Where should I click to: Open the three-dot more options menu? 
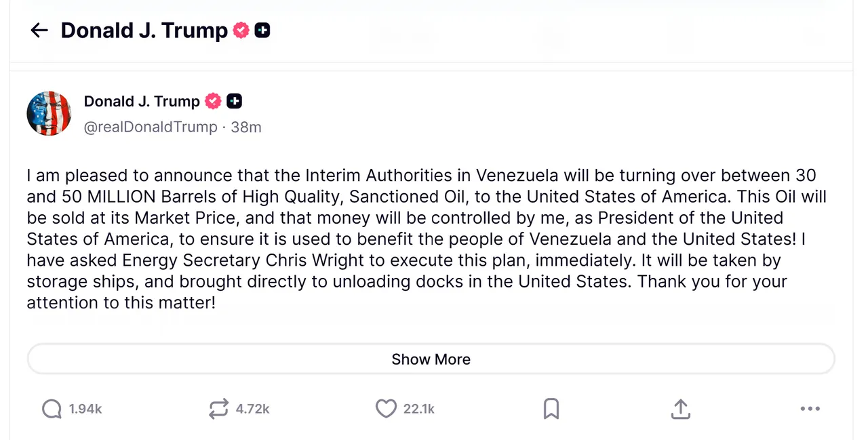point(810,409)
